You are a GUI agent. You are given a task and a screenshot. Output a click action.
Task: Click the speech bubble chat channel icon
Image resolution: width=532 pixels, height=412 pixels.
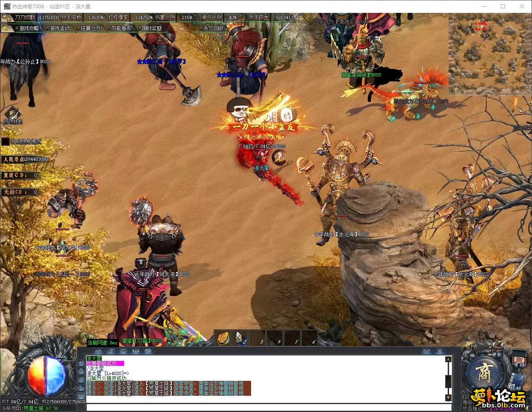(x=148, y=351)
